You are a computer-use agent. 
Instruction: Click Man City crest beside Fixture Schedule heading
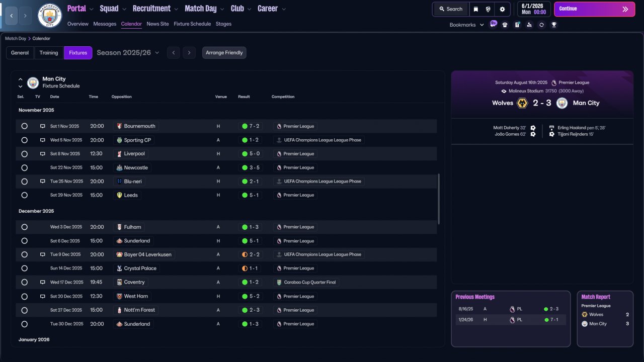point(33,82)
